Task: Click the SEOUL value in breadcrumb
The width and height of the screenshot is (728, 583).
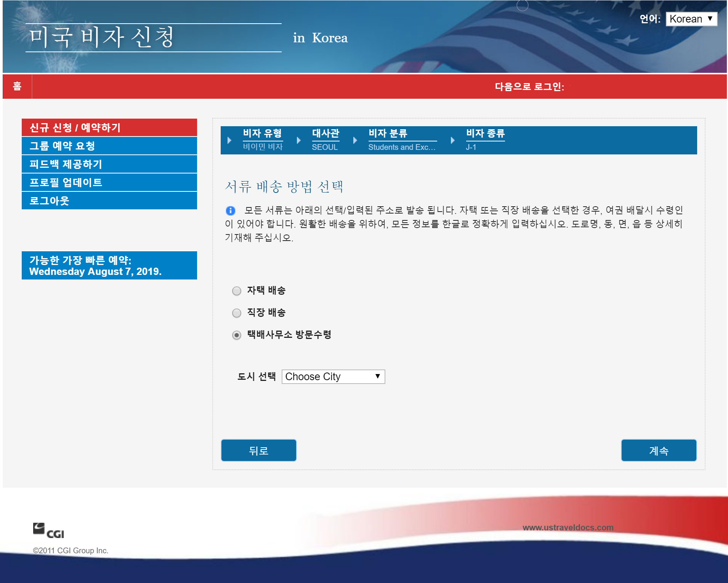Action: pos(325,147)
